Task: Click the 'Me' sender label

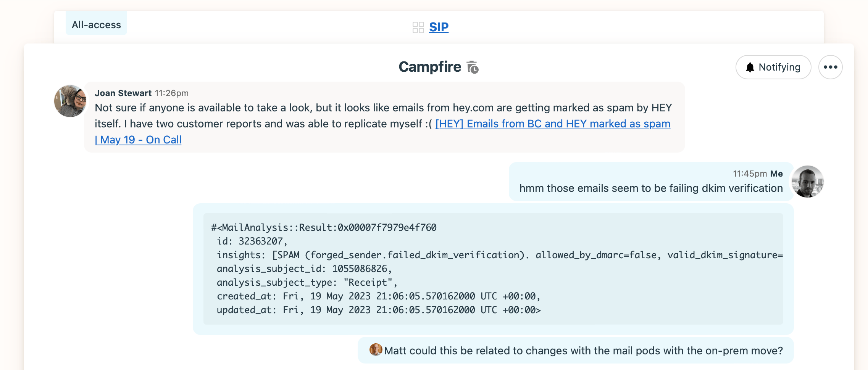Action: point(776,174)
